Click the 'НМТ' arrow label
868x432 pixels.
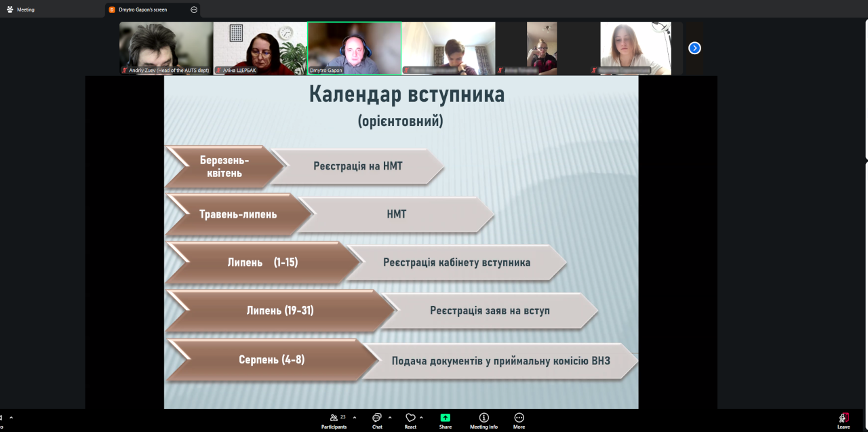click(397, 214)
